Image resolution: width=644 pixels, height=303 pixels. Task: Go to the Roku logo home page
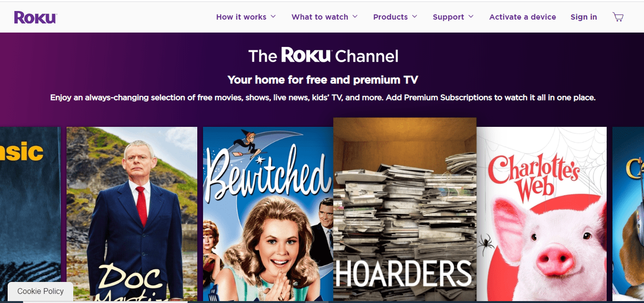coord(35,17)
